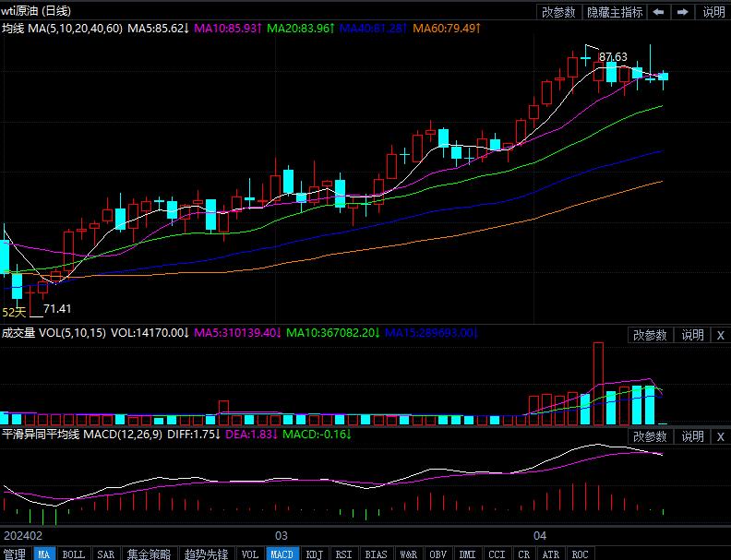
Task: Select the CR indicator tab
Action: [524, 554]
